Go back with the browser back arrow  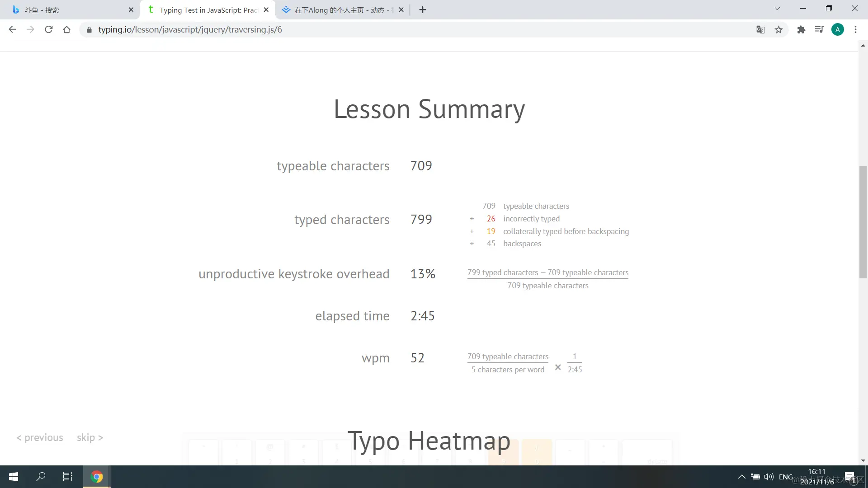click(13, 30)
